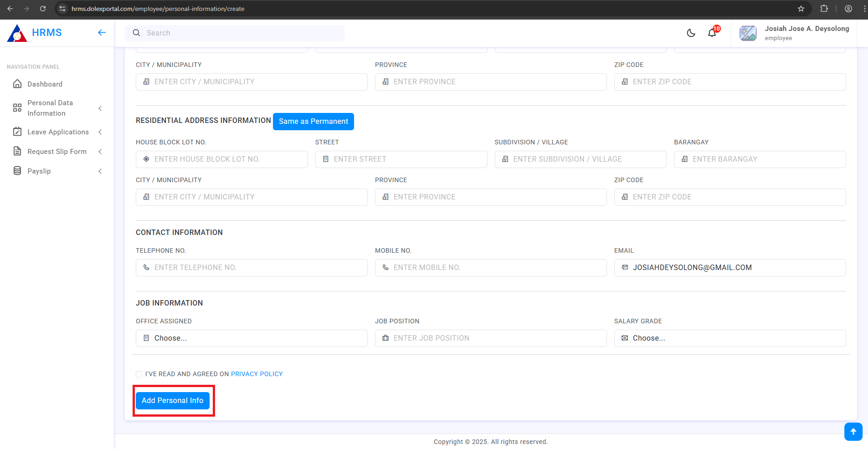The height and width of the screenshot is (449, 868).
Task: Open the Privacy Policy link
Action: 257,374
